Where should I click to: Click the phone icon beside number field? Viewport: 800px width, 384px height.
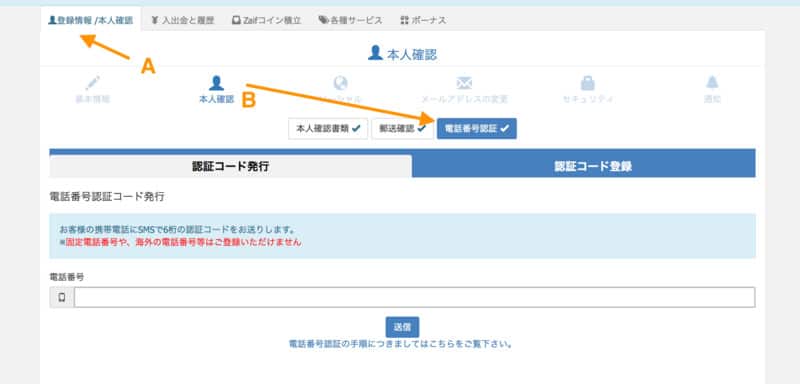point(62,297)
